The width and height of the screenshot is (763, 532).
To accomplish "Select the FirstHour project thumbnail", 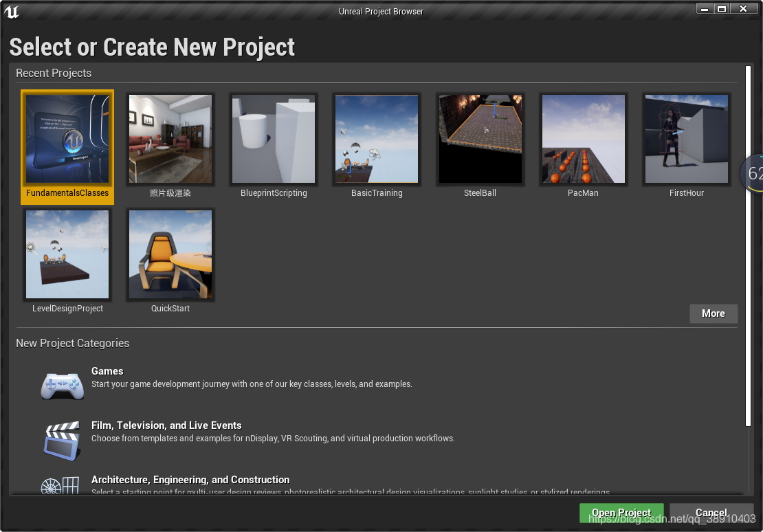I will pos(687,139).
